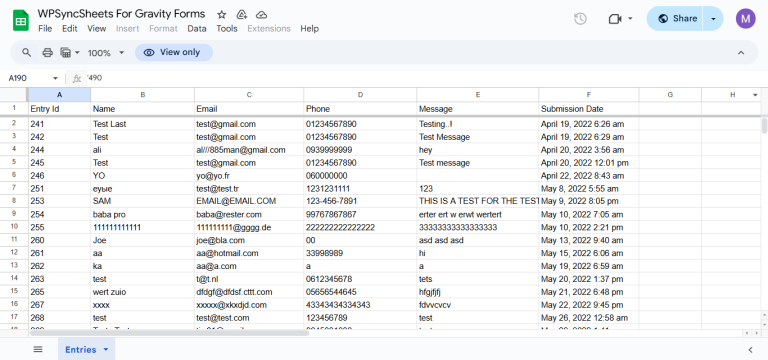Viewport: 768px width, 360px height.
Task: Click cell with name Test Last
Action: pyautogui.click(x=143, y=124)
